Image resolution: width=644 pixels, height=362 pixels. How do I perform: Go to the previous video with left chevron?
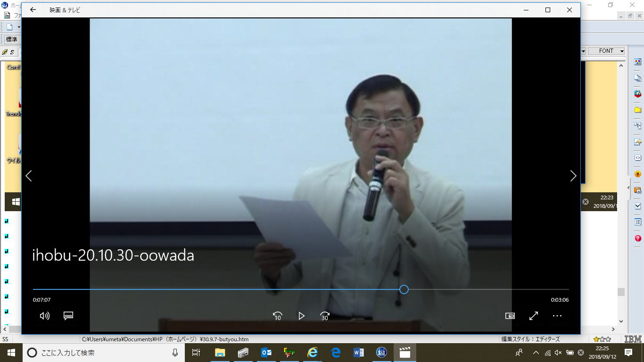(29, 176)
